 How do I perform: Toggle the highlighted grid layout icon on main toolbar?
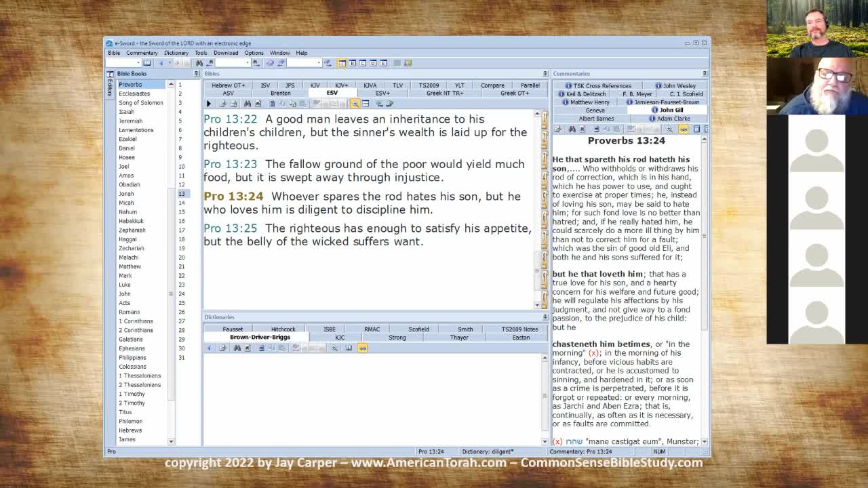point(342,62)
